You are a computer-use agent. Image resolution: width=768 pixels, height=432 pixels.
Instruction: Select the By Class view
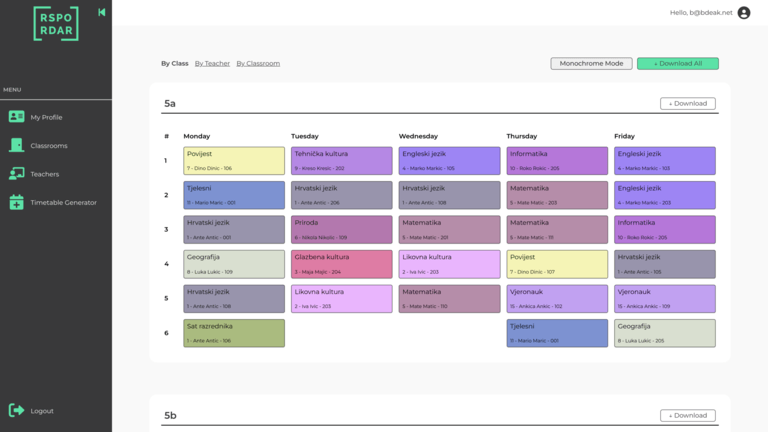(174, 63)
